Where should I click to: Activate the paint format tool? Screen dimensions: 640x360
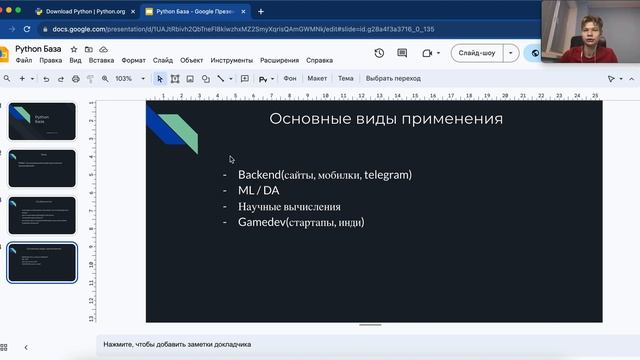(90, 79)
